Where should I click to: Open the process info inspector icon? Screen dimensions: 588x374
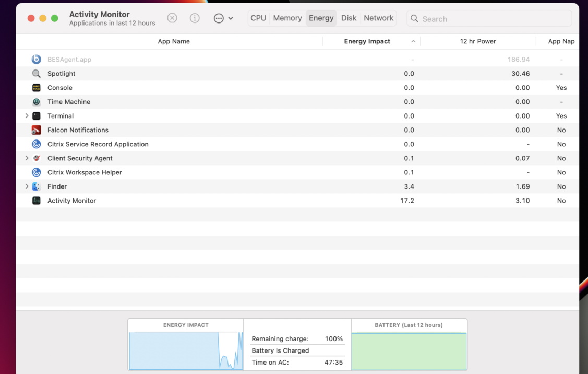tap(195, 18)
